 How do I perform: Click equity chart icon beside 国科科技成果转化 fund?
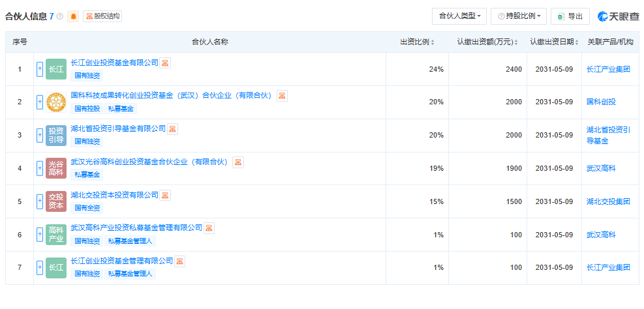tap(282, 96)
